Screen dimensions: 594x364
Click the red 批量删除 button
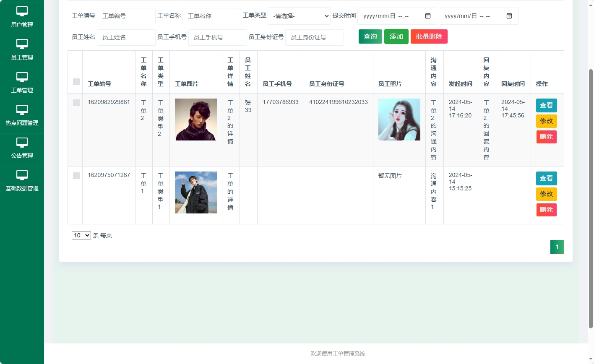pos(429,36)
